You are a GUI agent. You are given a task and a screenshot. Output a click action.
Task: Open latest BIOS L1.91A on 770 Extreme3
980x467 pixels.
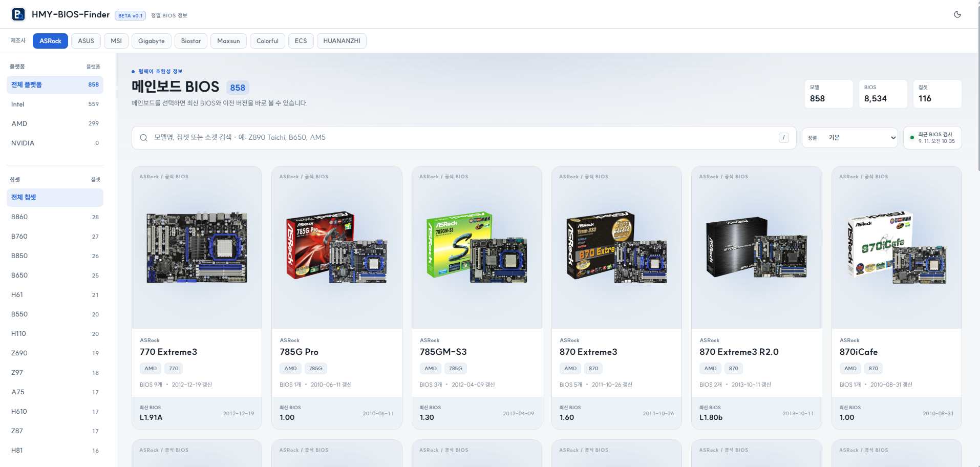197,413
